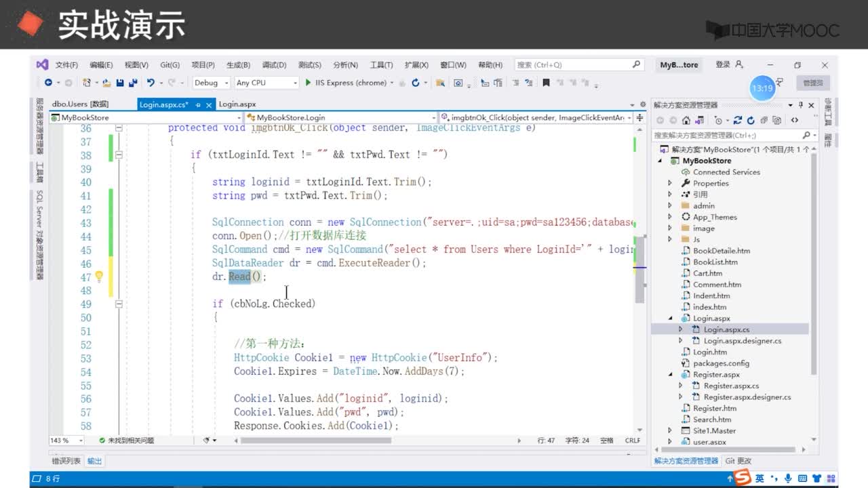Click the switch views icon in Solution Explorer

(699, 121)
